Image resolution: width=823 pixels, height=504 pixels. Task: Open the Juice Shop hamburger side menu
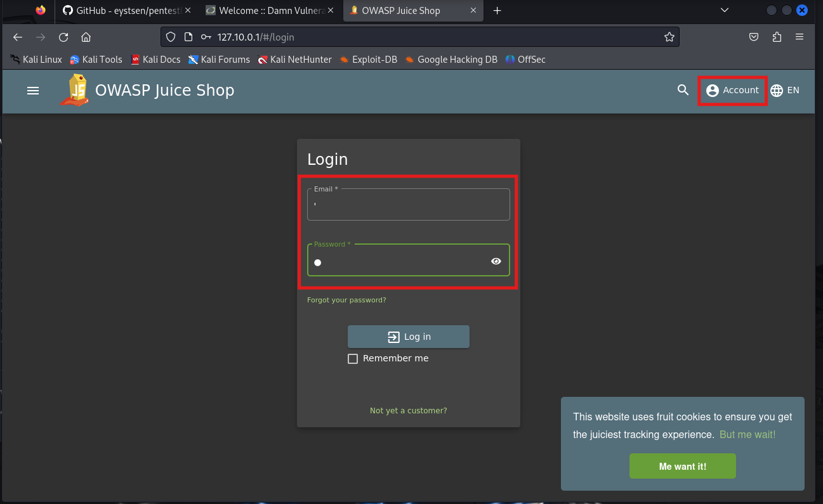pyautogui.click(x=33, y=91)
